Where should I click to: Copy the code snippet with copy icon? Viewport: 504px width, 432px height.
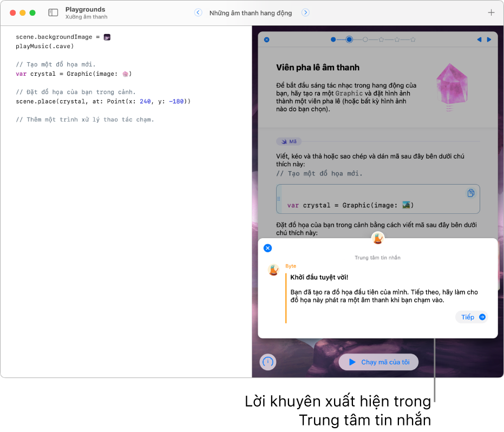tap(471, 193)
